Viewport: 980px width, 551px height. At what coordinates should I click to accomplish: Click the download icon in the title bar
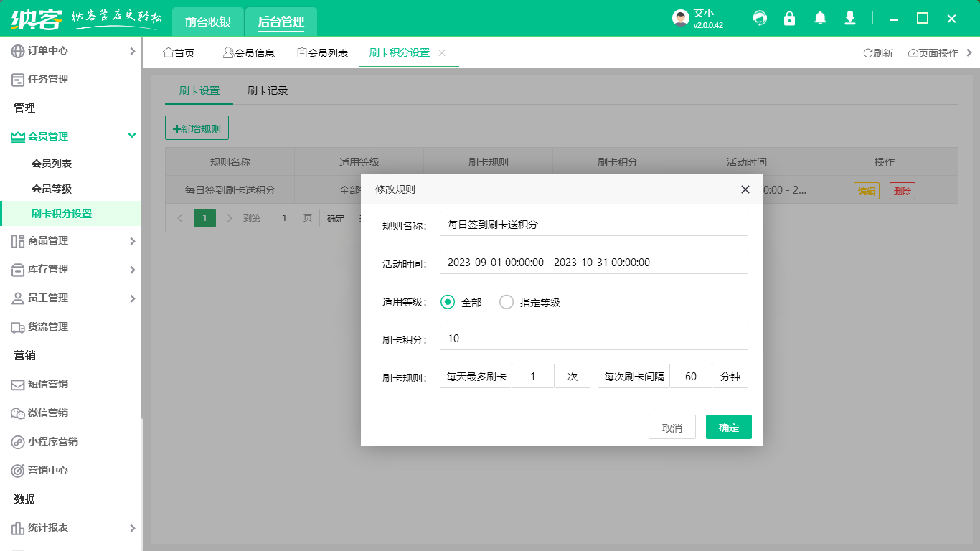pos(849,18)
